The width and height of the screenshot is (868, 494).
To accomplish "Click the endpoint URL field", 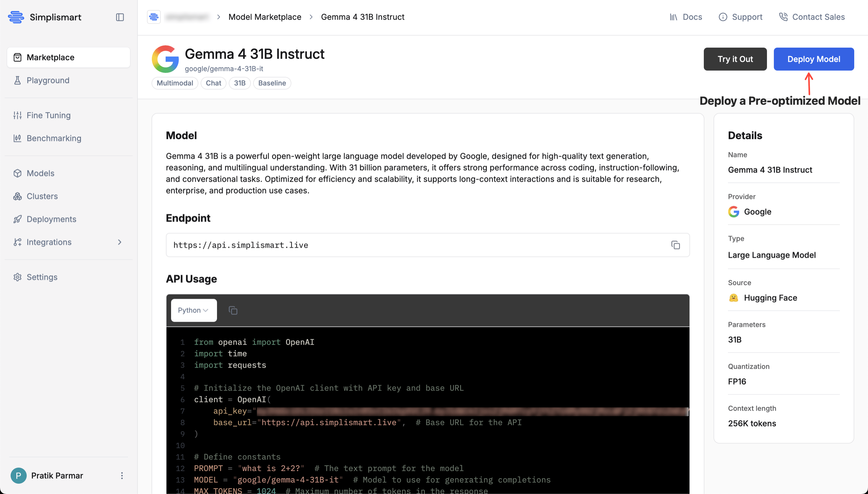I will [x=428, y=245].
